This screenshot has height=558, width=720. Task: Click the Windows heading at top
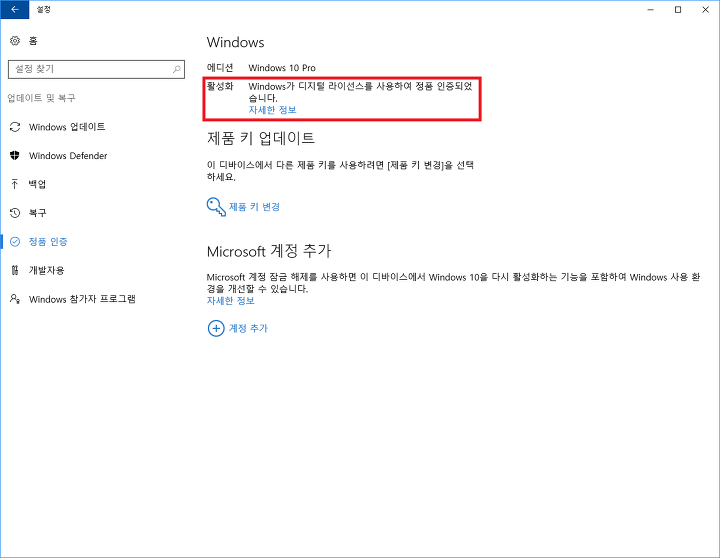click(x=236, y=42)
